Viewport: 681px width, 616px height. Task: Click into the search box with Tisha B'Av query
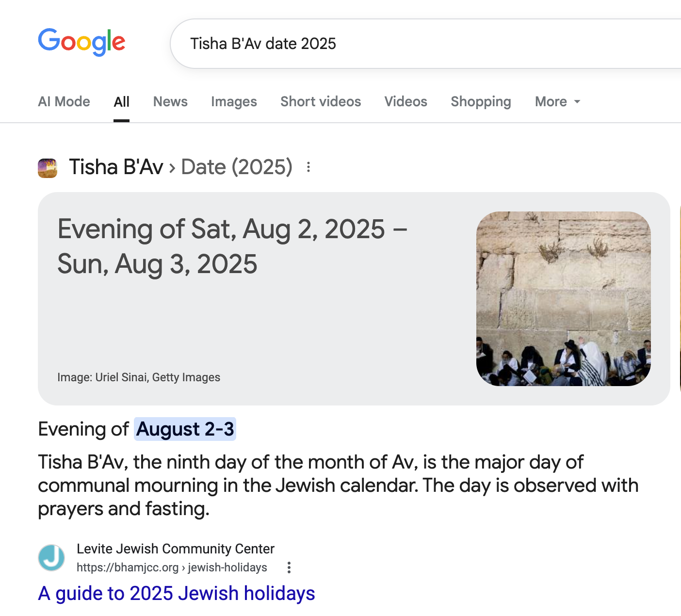click(388, 44)
